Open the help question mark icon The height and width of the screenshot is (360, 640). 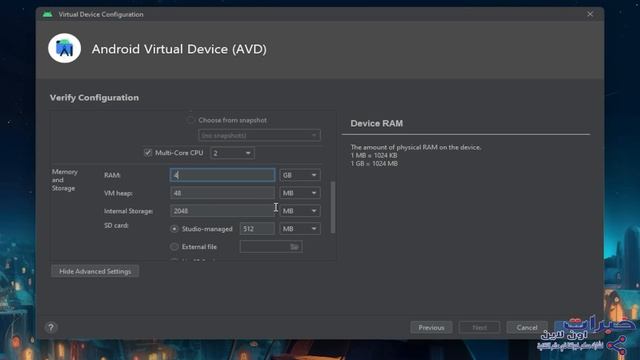51,327
